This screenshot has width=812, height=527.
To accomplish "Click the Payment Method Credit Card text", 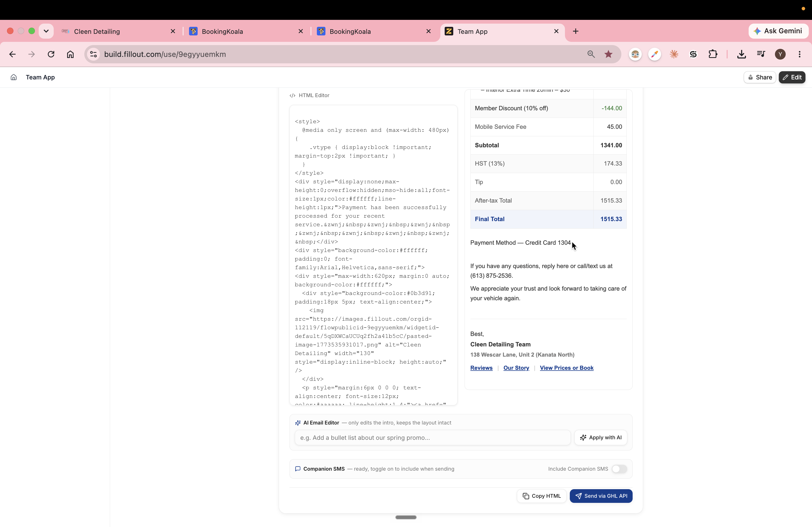I will tap(520, 243).
